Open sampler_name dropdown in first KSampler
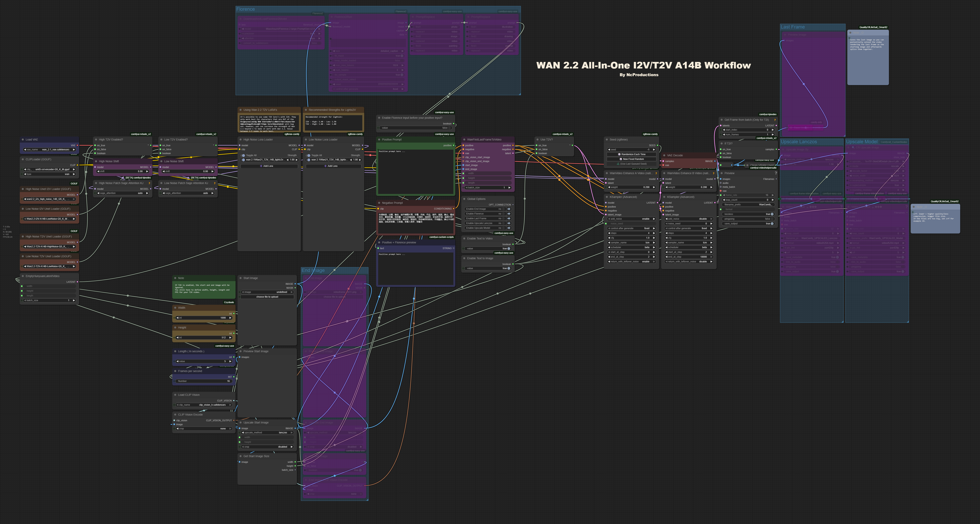 (x=632, y=243)
